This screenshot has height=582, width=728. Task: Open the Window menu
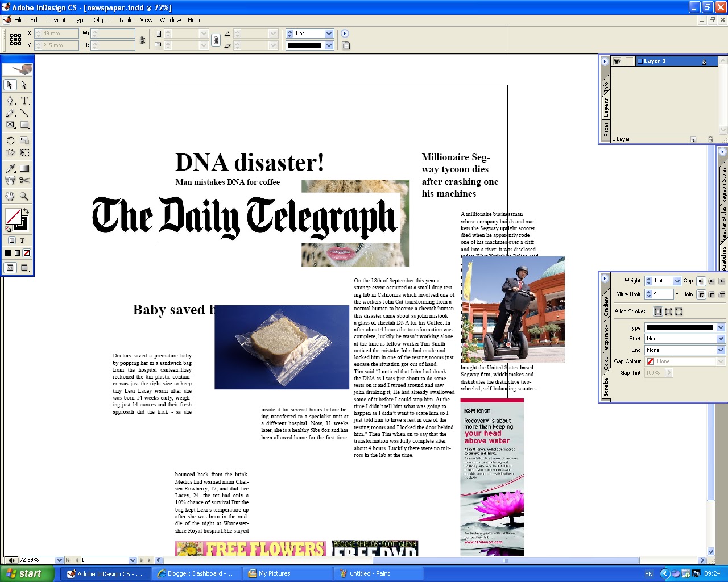coord(170,20)
